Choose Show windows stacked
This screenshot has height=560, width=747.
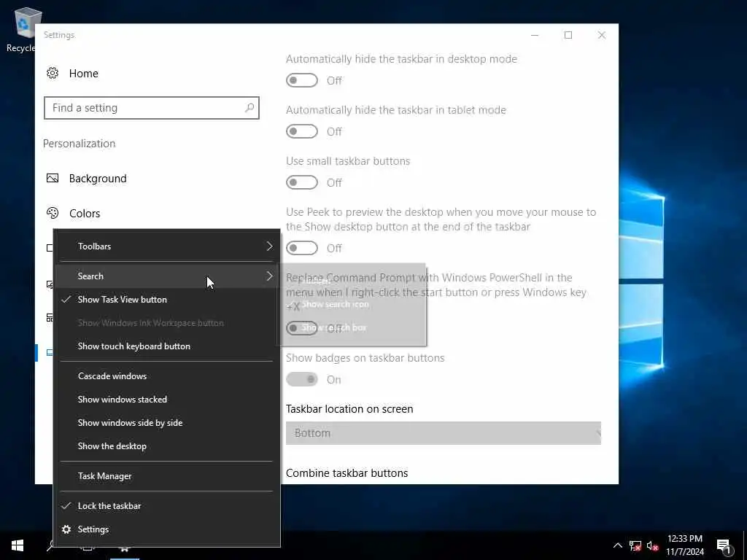click(167, 400)
